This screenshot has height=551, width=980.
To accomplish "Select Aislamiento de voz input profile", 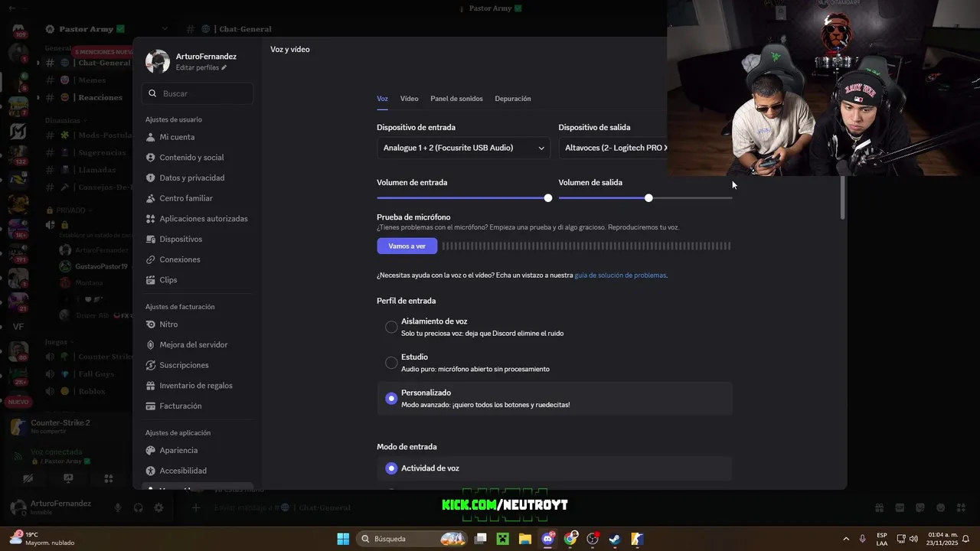I will coord(554,327).
